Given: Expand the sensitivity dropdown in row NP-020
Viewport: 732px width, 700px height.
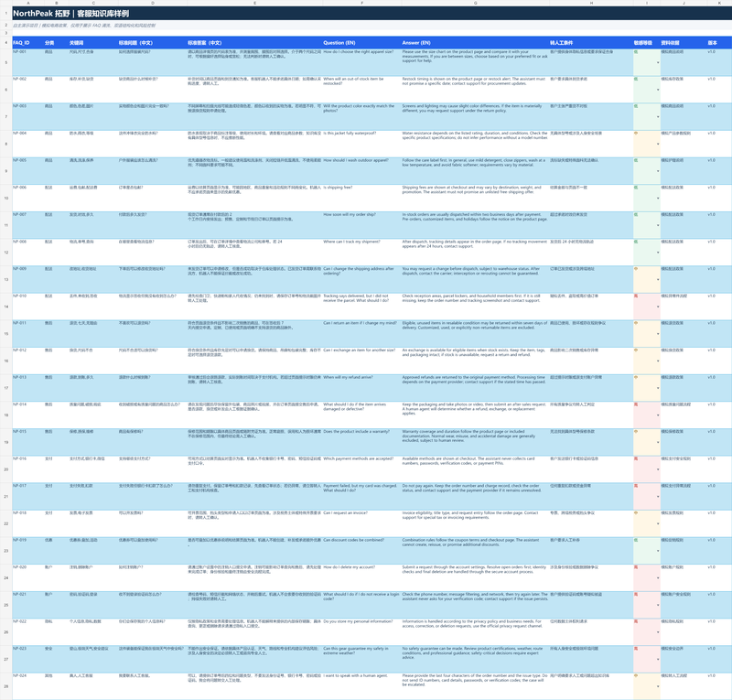Looking at the screenshot, I should pos(658,578).
